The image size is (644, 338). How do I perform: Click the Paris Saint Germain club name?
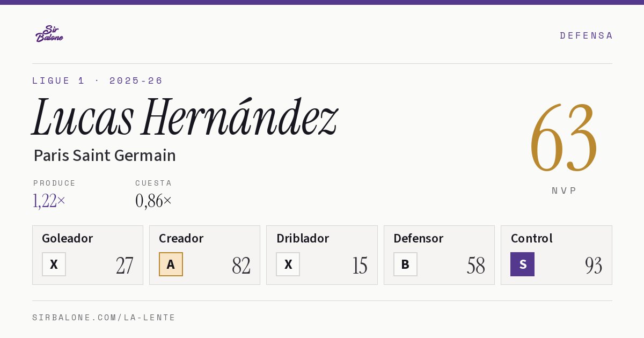pyautogui.click(x=105, y=155)
